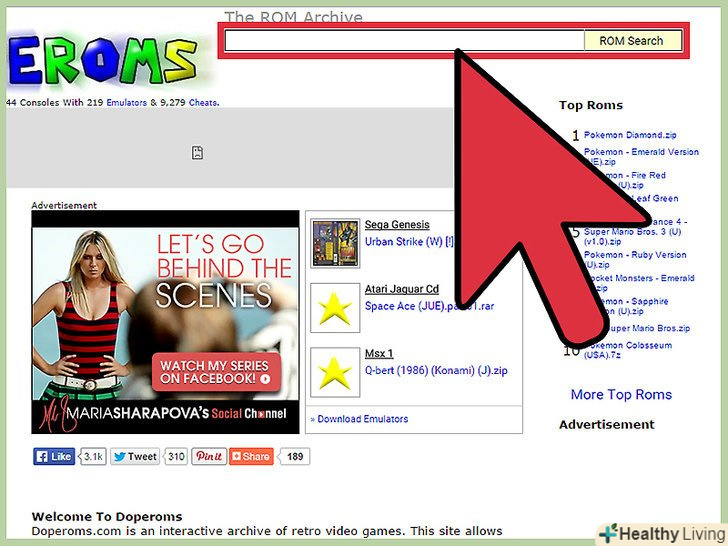Click the 310 tweet count bubble
Screen dimensions: 728x546
pos(176,456)
